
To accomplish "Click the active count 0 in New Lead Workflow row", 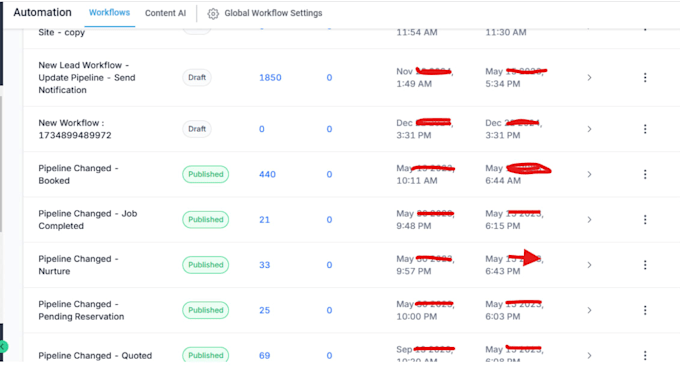I will (329, 77).
